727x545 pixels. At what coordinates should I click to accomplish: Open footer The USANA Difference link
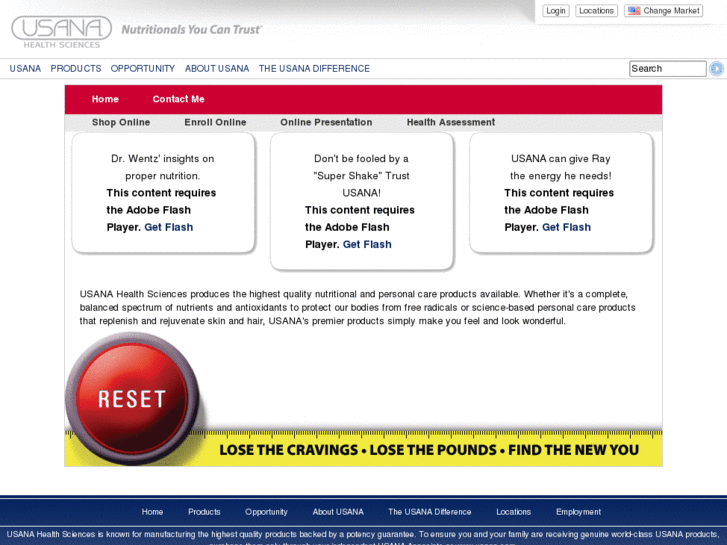(430, 512)
